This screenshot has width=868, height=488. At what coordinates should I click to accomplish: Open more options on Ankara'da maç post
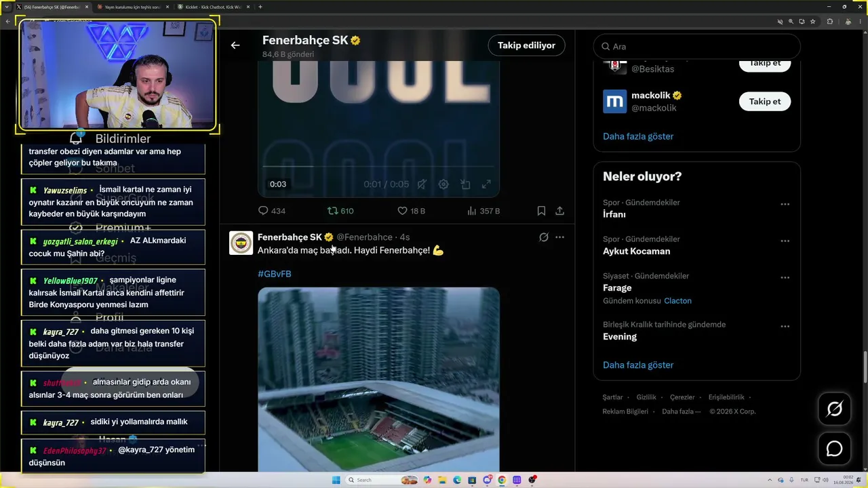point(559,237)
